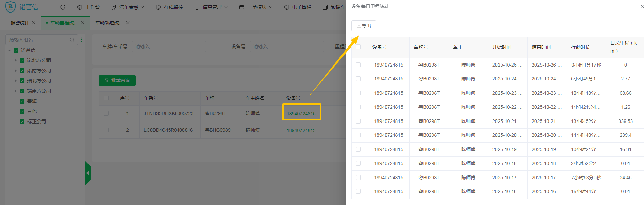Click the 车牌/车架号 input field

169,46
